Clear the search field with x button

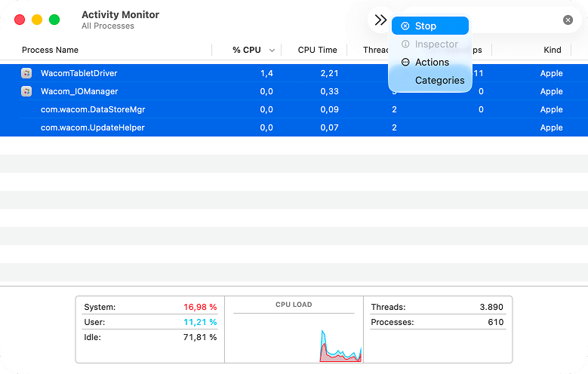(568, 20)
